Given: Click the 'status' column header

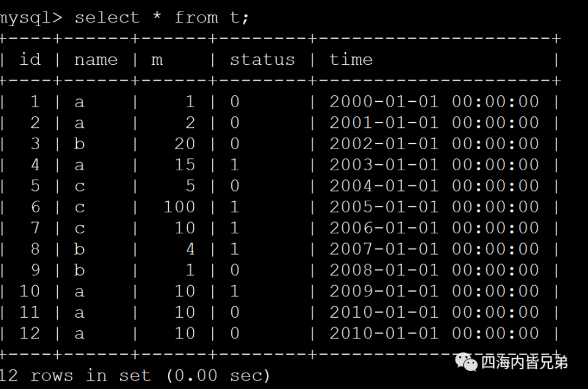Looking at the screenshot, I should tap(262, 59).
